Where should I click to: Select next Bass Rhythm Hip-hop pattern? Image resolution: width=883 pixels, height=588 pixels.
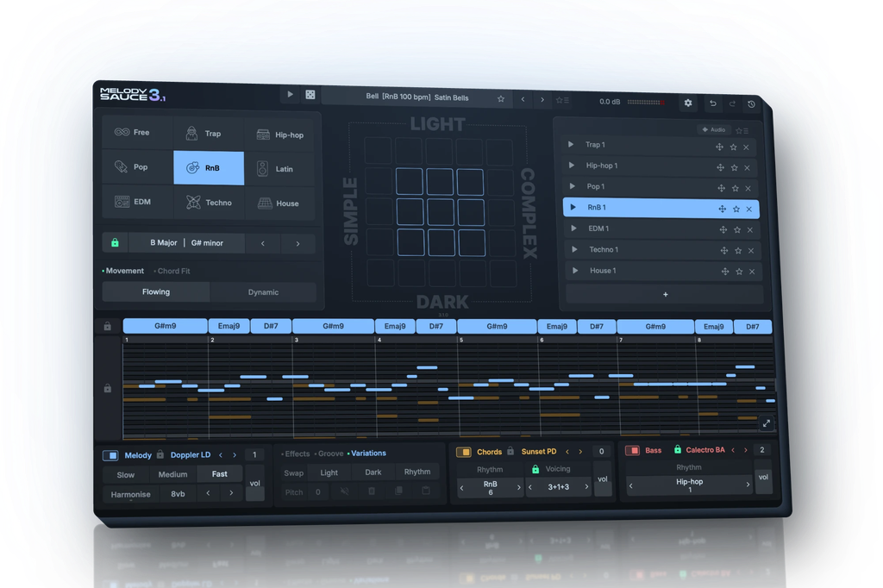tap(748, 485)
